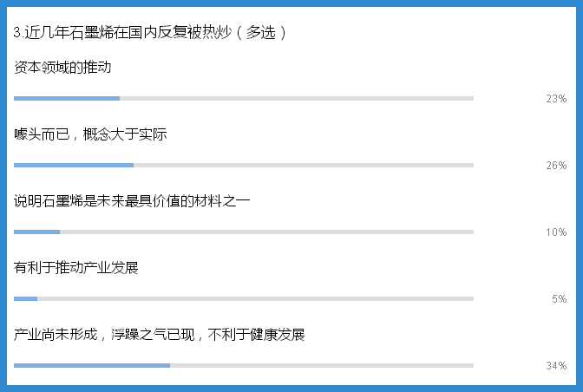
Task: Click the 26% result value
Action: click(556, 166)
